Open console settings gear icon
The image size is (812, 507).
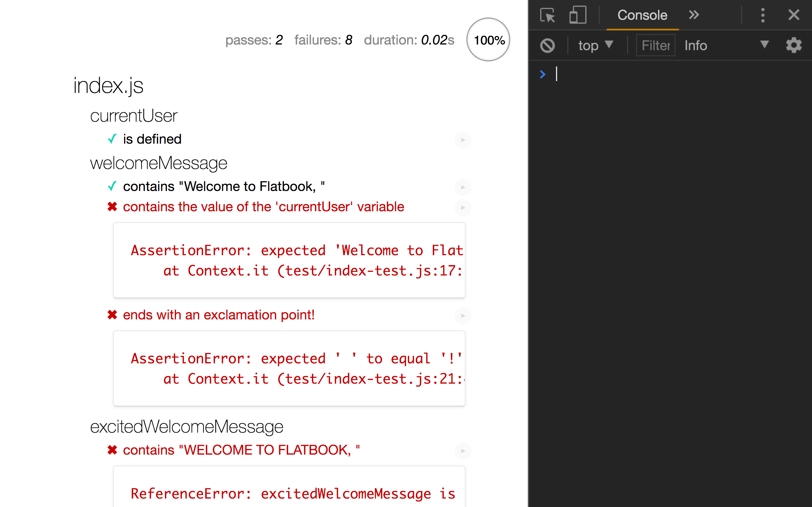point(794,46)
